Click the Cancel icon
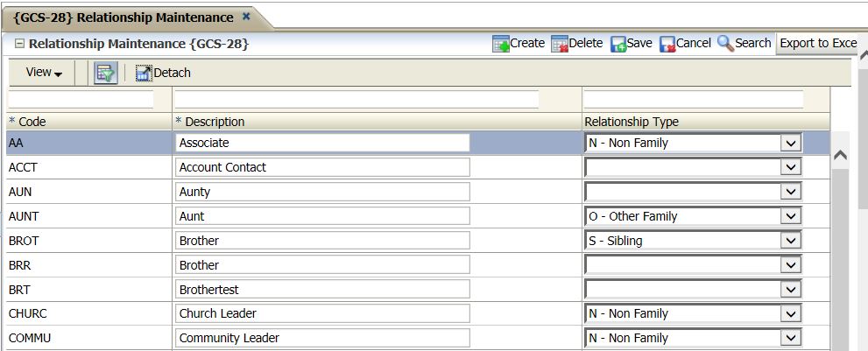 click(667, 44)
